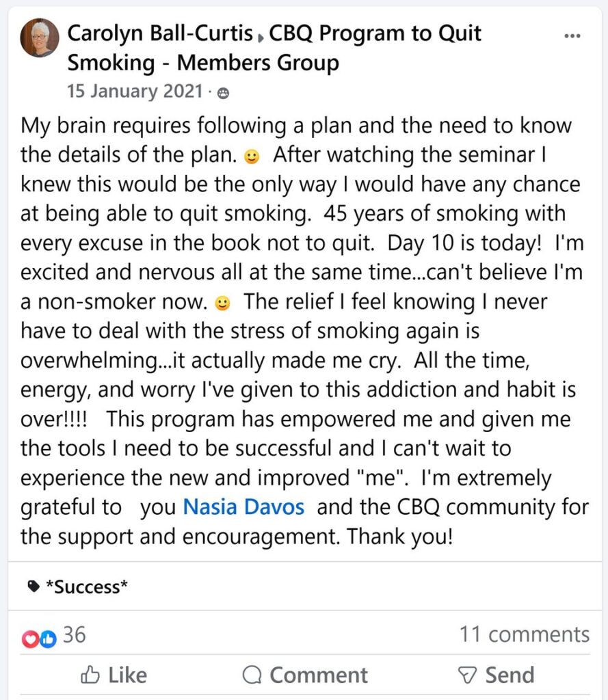The height and width of the screenshot is (700, 608).
Task: Click the arrow icon between author and group
Action: coord(261,36)
